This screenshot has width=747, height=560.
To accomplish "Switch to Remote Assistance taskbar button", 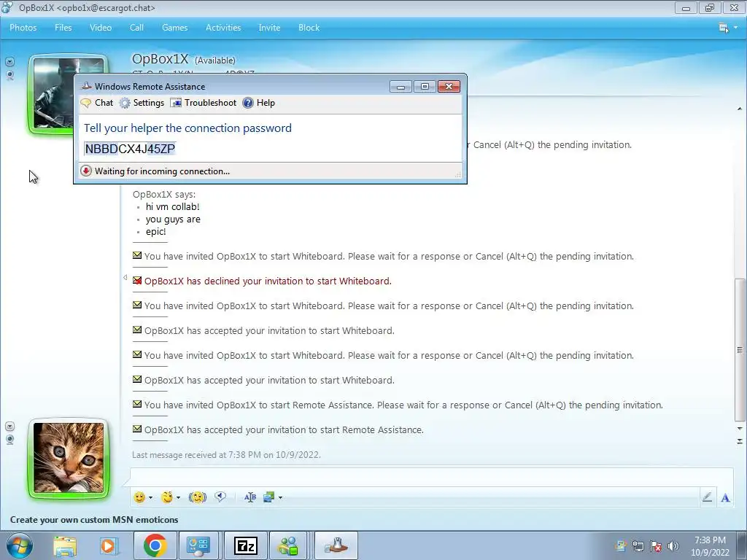I will click(x=336, y=545).
